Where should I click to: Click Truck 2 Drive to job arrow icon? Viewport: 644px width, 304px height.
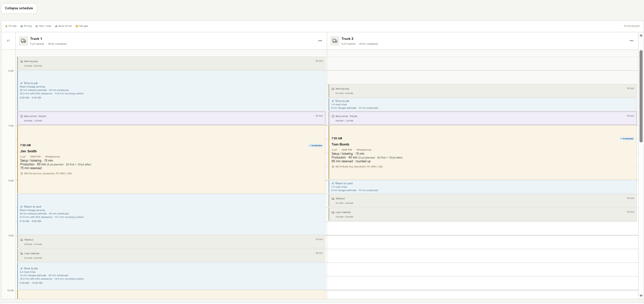[333, 101]
